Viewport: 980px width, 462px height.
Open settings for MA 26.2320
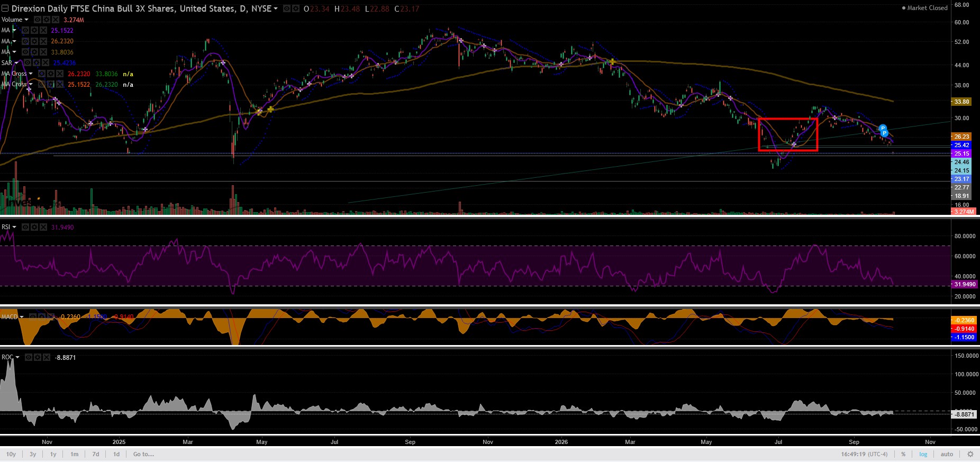click(34, 41)
